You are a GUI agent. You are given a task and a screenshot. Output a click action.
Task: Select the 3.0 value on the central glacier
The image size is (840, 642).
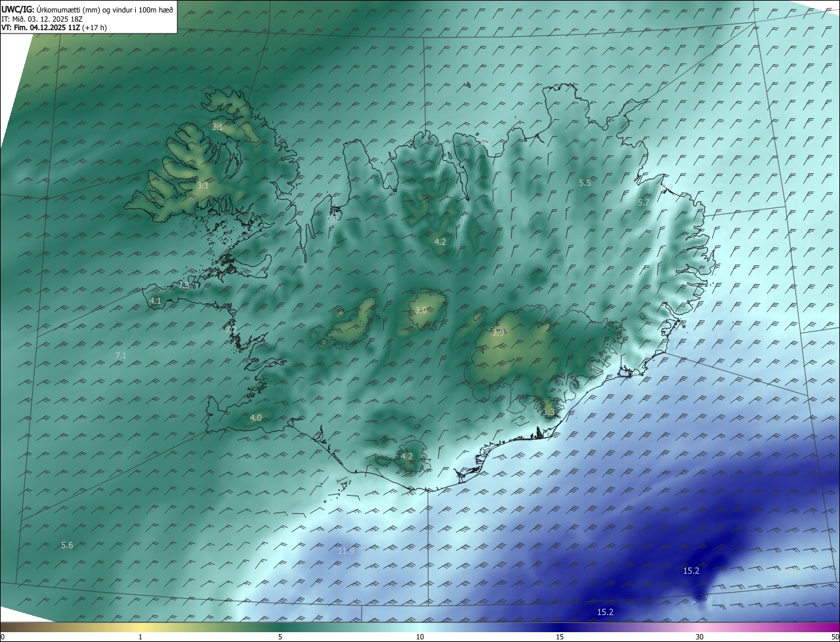click(421, 310)
